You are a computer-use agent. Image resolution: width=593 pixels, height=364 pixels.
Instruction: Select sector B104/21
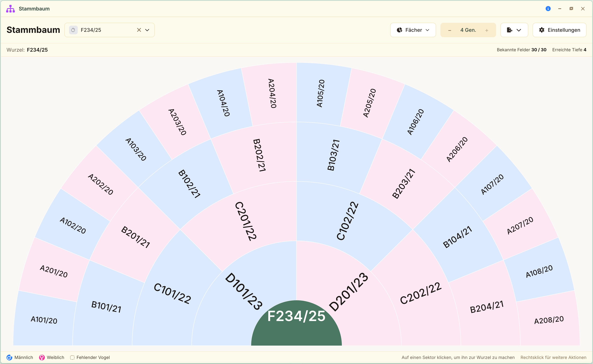point(457,237)
